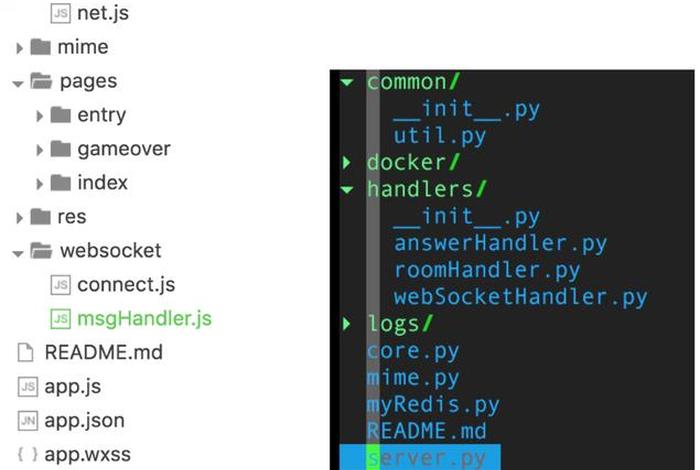Click the green JS icon of msgHandler.js
The width and height of the screenshot is (700, 470).
coord(59,319)
